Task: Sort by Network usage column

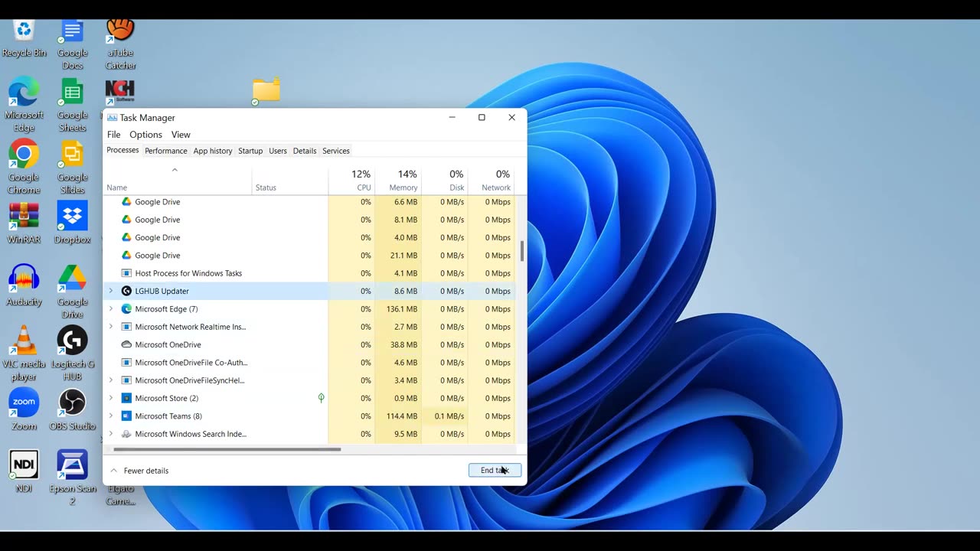Action: tap(492, 180)
